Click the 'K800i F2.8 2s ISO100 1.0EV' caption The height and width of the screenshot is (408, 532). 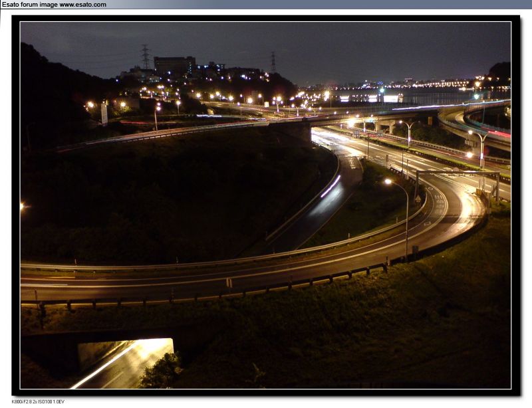click(38, 401)
